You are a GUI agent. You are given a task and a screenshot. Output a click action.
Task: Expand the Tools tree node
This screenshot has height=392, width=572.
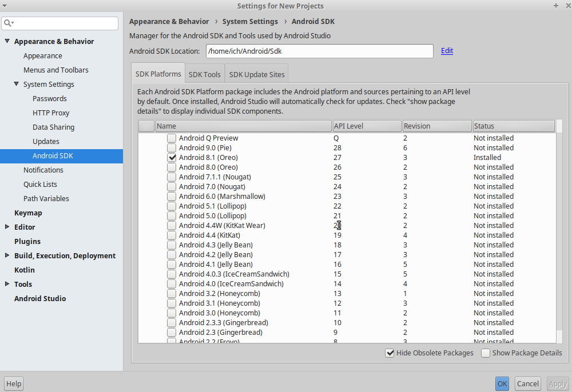click(x=7, y=284)
